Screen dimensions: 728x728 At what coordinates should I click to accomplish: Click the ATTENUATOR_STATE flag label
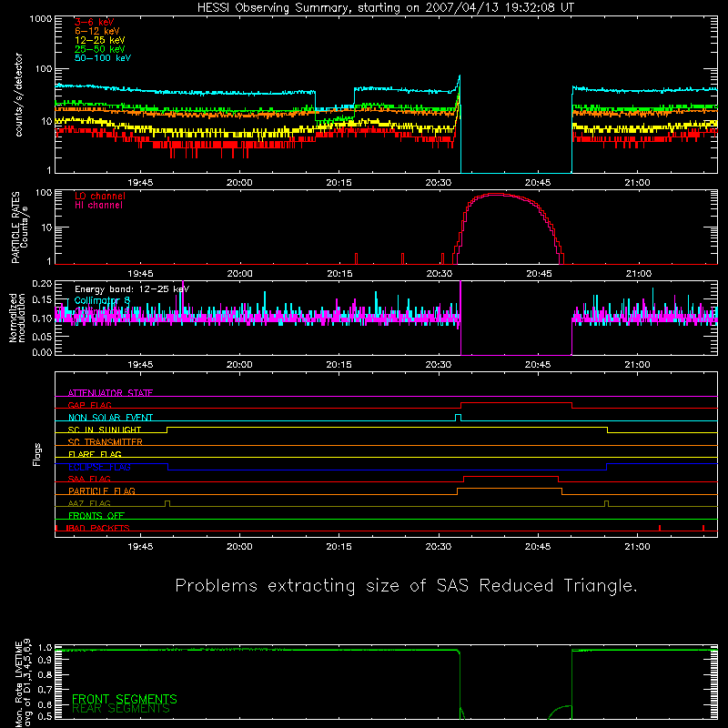[110, 393]
